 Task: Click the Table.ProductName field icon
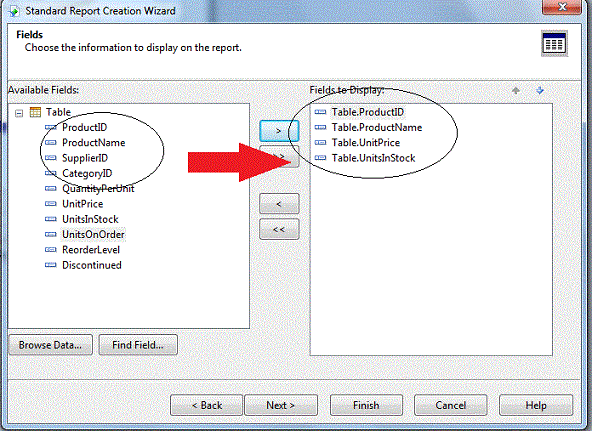320,127
